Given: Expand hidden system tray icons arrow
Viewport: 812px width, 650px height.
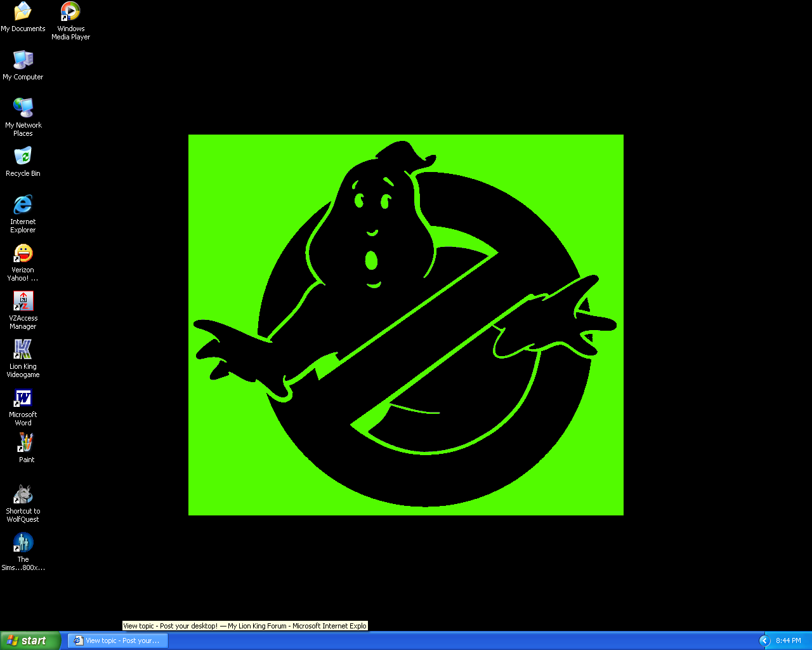Looking at the screenshot, I should pos(764,640).
